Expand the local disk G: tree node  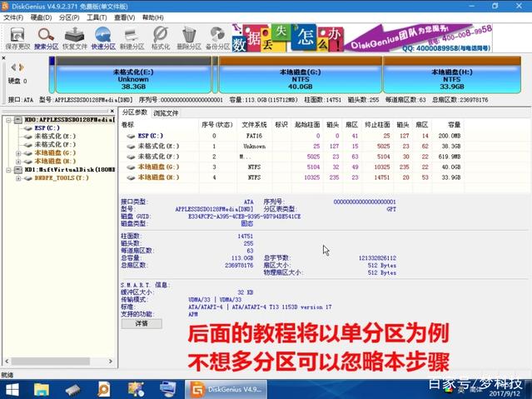(18, 153)
